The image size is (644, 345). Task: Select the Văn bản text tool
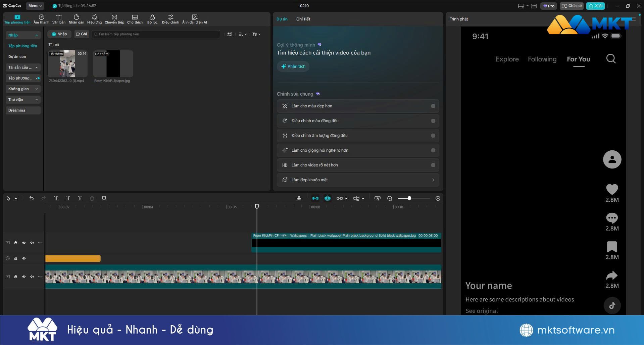(59, 19)
